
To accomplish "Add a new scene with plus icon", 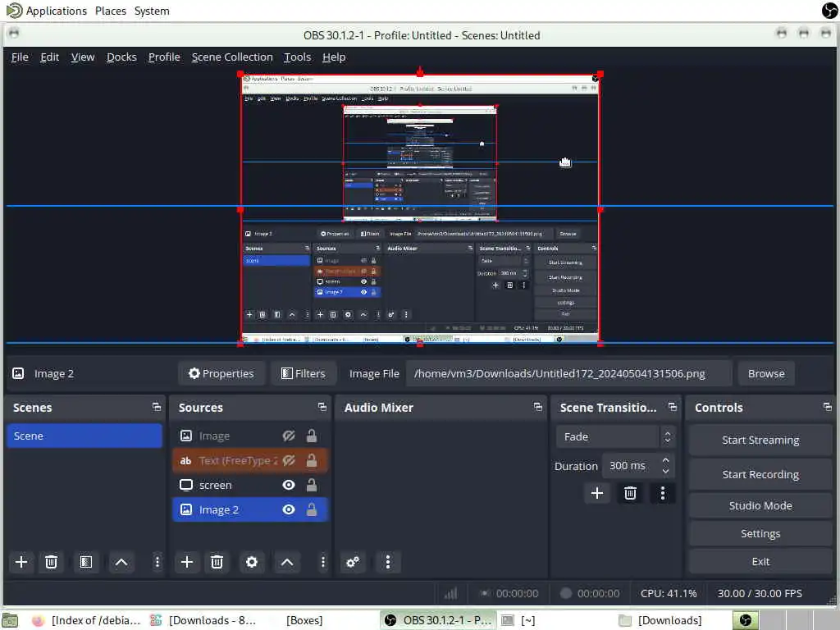I will [21, 562].
